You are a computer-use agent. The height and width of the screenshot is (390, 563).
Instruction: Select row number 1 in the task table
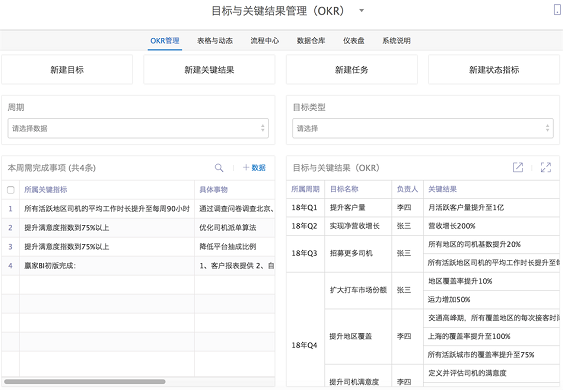[x=10, y=209]
